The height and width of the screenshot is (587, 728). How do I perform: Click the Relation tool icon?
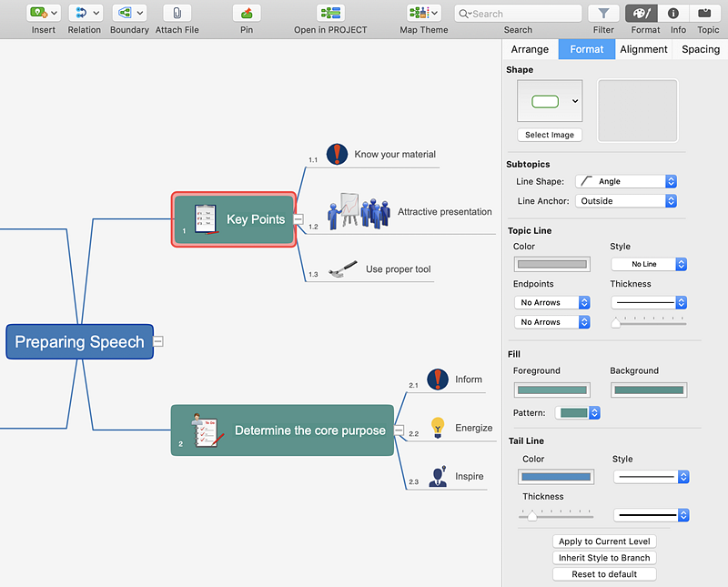click(79, 13)
